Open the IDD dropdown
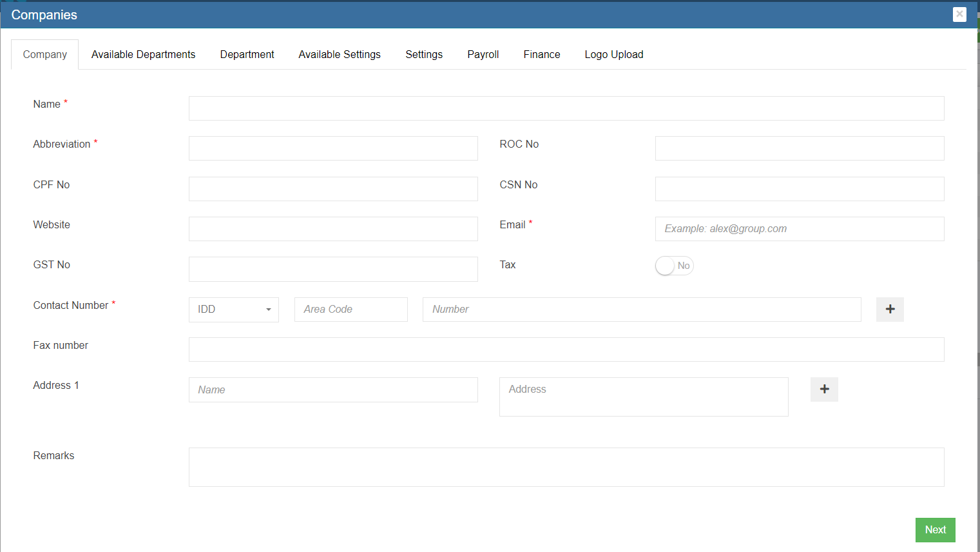This screenshot has height=552, width=980. coord(233,310)
